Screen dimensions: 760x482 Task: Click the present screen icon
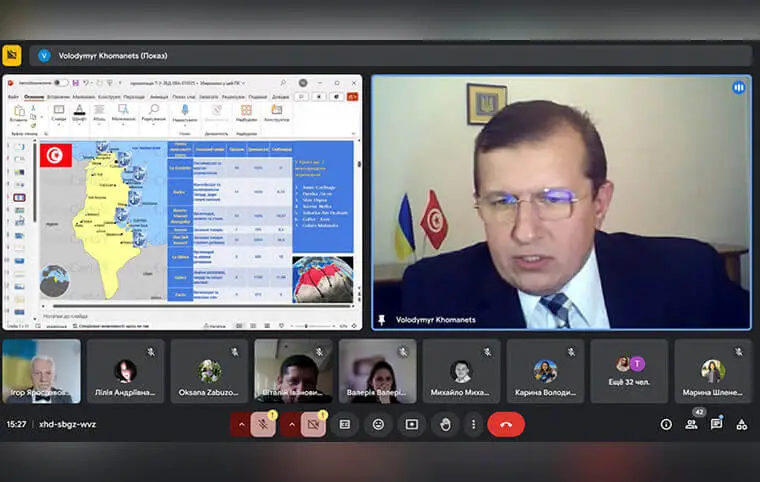[411, 424]
